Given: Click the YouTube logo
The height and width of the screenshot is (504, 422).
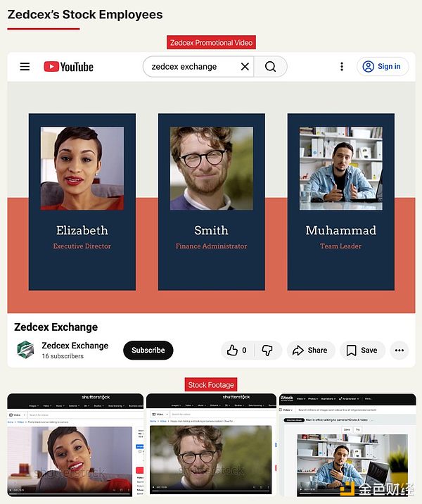Looking at the screenshot, I should [68, 67].
